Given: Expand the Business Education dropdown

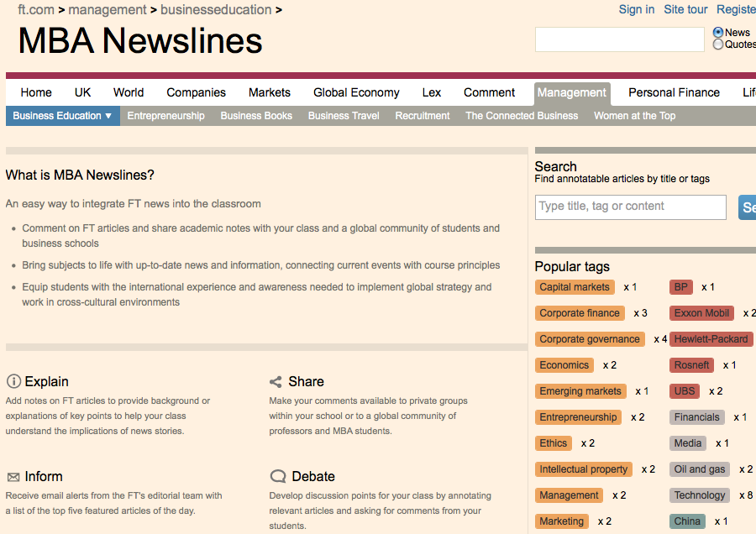Looking at the screenshot, I should coord(62,116).
